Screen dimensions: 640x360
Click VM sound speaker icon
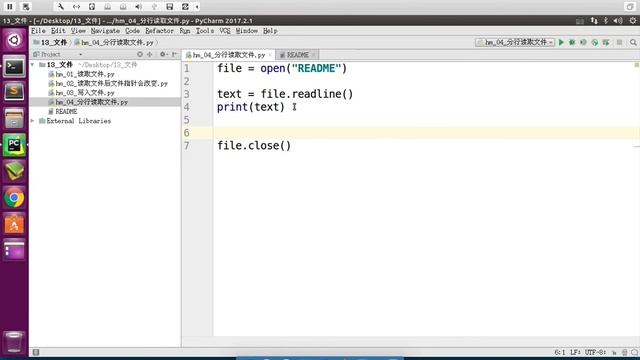pos(139,7)
